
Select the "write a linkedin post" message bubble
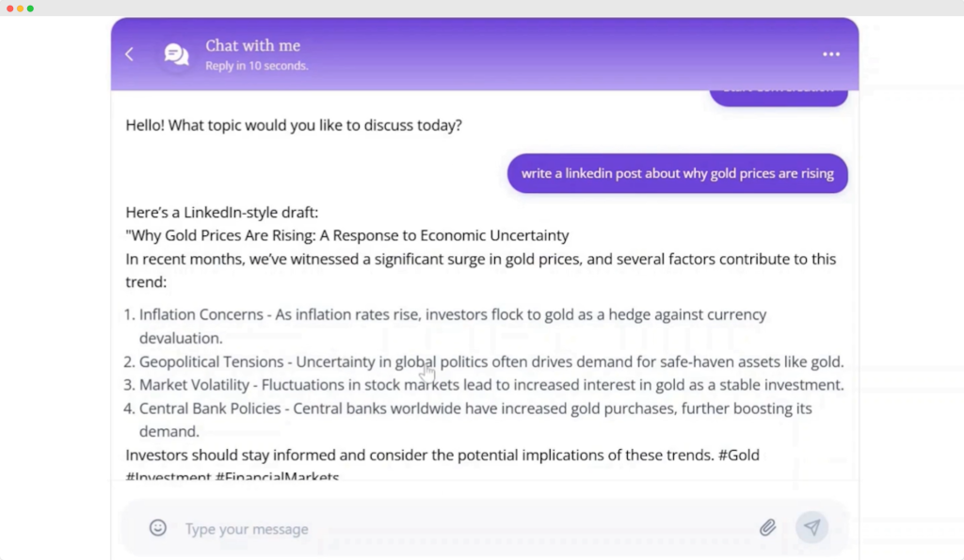click(x=677, y=174)
